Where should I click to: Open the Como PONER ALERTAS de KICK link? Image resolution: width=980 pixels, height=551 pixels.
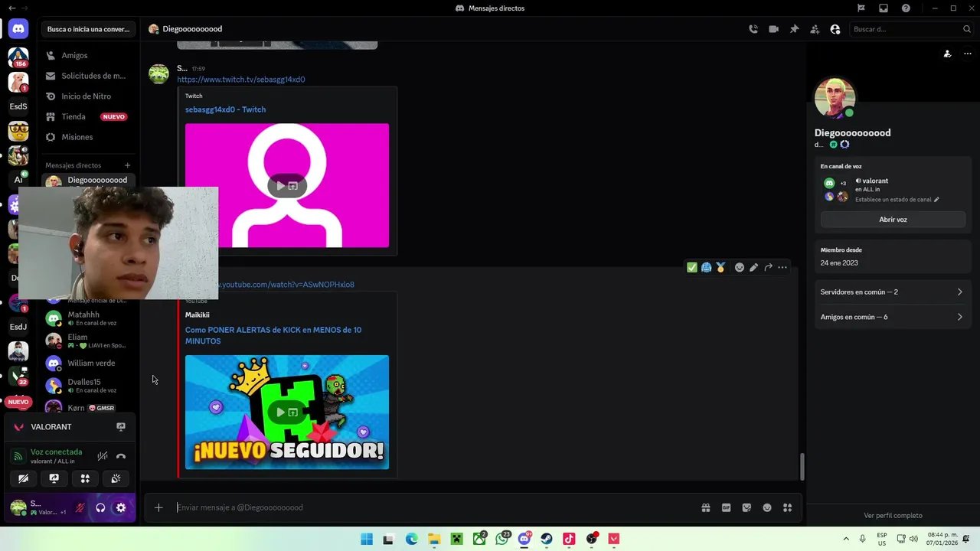(x=273, y=335)
